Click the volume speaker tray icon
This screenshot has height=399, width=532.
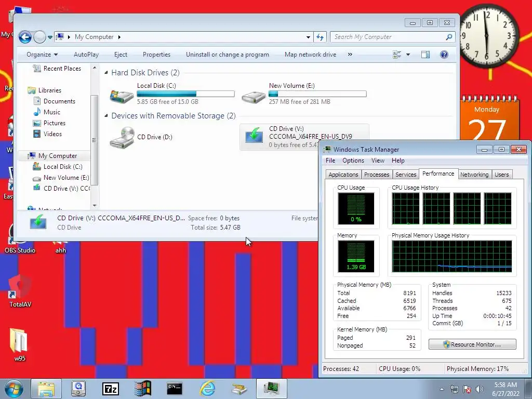point(480,389)
